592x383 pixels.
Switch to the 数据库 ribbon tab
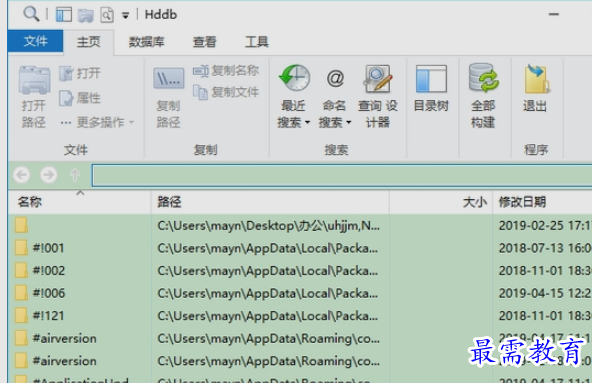point(146,42)
